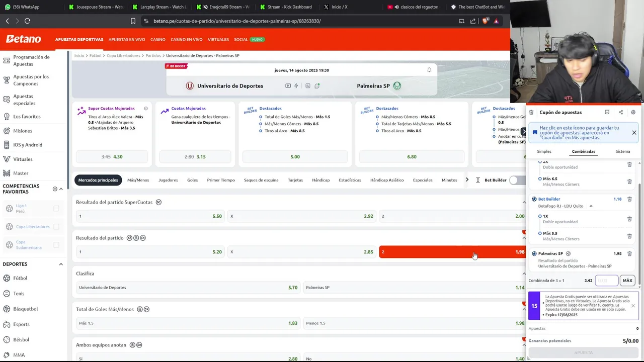
Task: Go to Betano home via logo
Action: [x=23, y=39]
